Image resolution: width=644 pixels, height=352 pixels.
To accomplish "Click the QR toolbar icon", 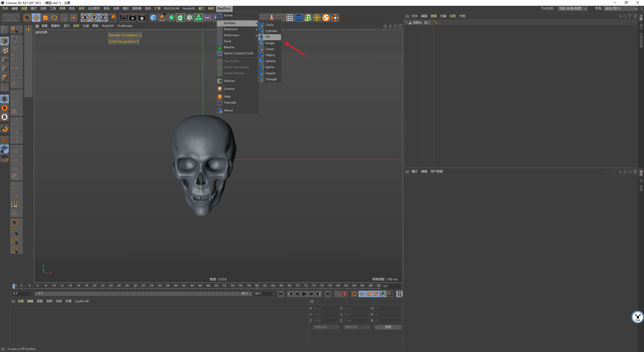I will pyautogui.click(x=299, y=18).
